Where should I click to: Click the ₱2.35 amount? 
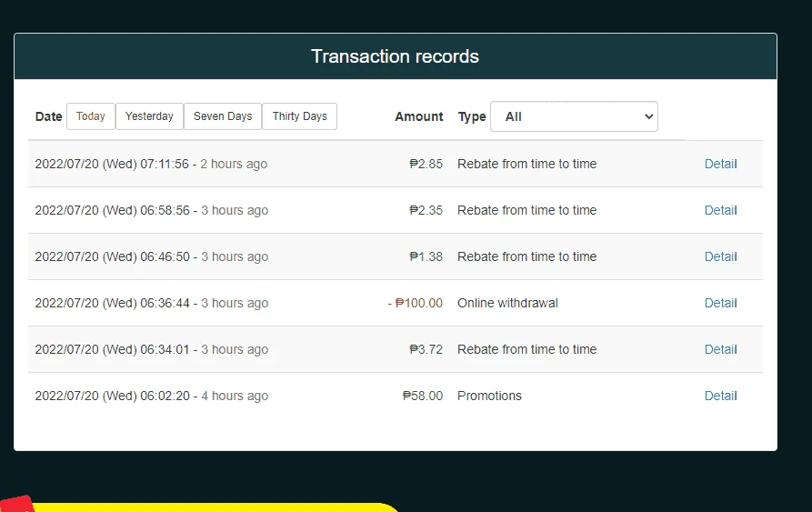[426, 210]
